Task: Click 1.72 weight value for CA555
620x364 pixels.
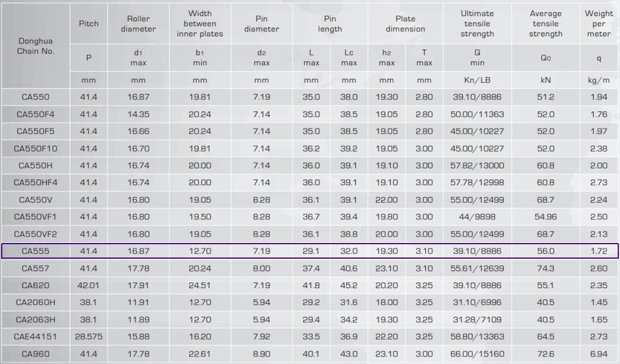Action: click(x=599, y=251)
